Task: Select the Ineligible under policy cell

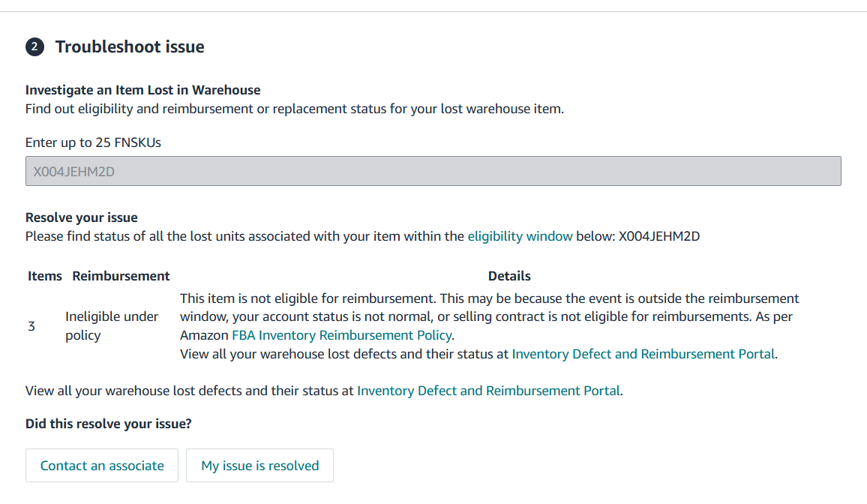Action: (112, 326)
